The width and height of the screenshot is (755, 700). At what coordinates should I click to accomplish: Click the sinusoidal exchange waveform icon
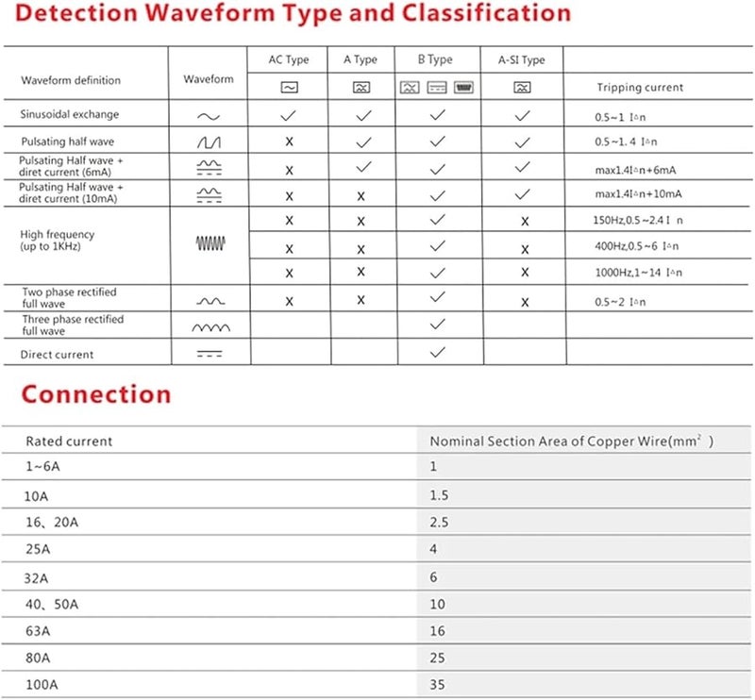208,116
